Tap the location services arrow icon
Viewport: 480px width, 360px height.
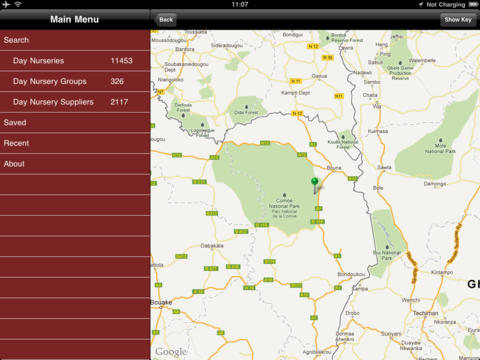click(x=421, y=4)
